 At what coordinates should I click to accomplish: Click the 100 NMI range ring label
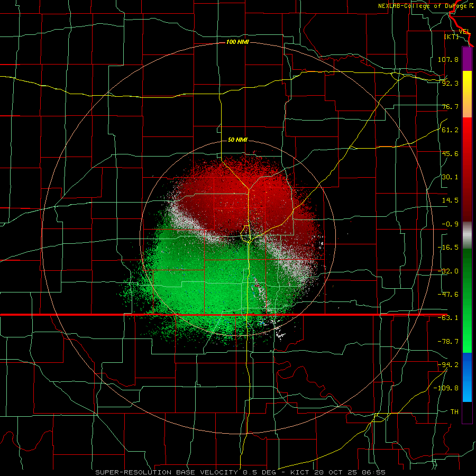pyautogui.click(x=237, y=42)
